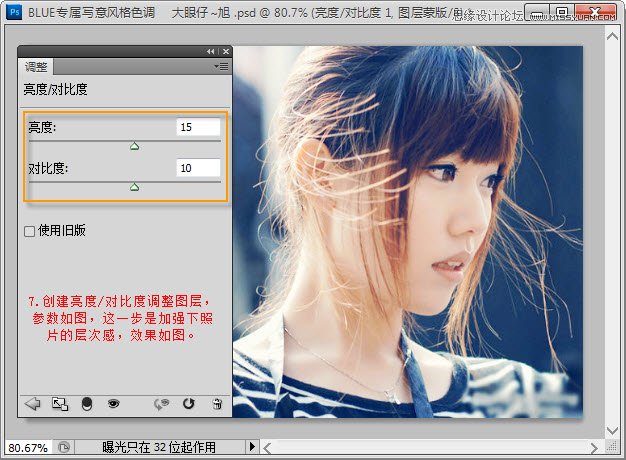The height and width of the screenshot is (460, 626).
Task: Toggle adjustment layer visibility eye icon
Action: tap(114, 403)
